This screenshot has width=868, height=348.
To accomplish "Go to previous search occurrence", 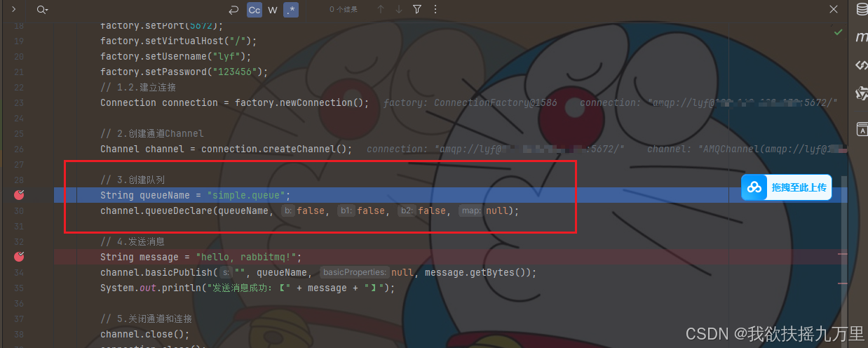I will click(381, 10).
